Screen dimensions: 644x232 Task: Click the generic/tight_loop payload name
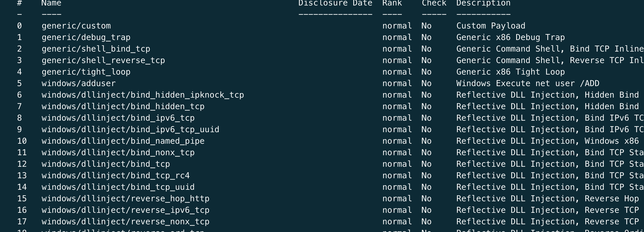(x=86, y=72)
